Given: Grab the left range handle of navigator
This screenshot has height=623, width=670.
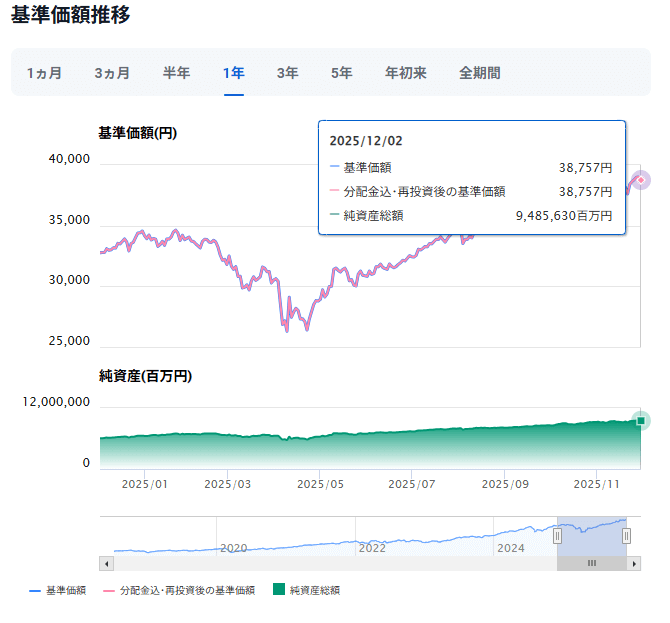Looking at the screenshot, I should click(557, 536).
